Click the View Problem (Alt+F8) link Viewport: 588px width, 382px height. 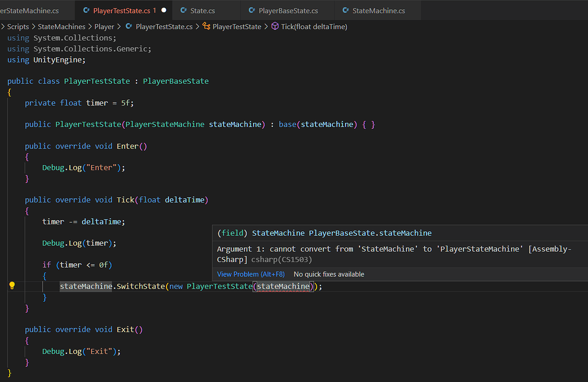pyautogui.click(x=251, y=274)
